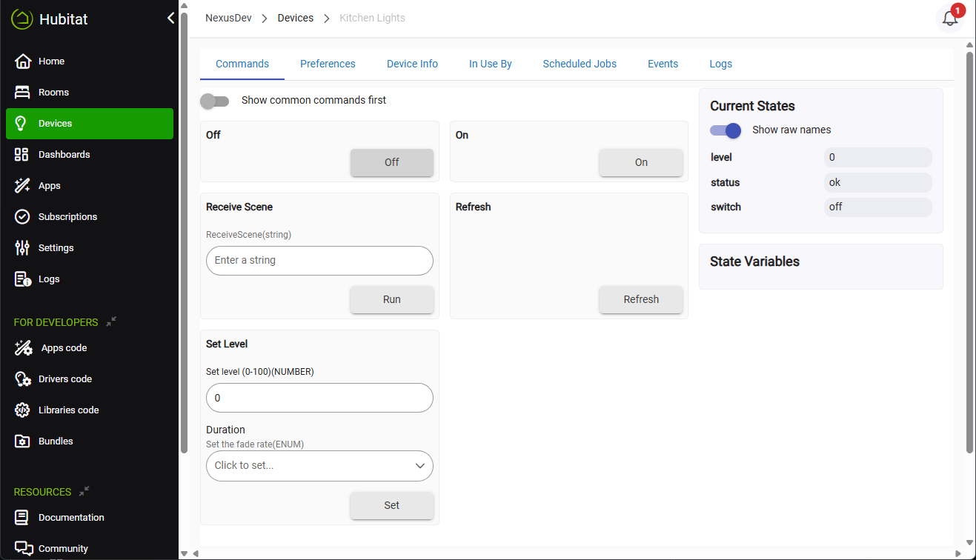Open the Scheduled Jobs tab
976x560 pixels.
(579, 64)
